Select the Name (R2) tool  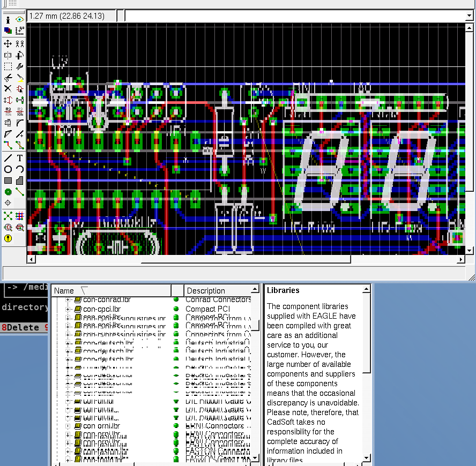click(8, 111)
